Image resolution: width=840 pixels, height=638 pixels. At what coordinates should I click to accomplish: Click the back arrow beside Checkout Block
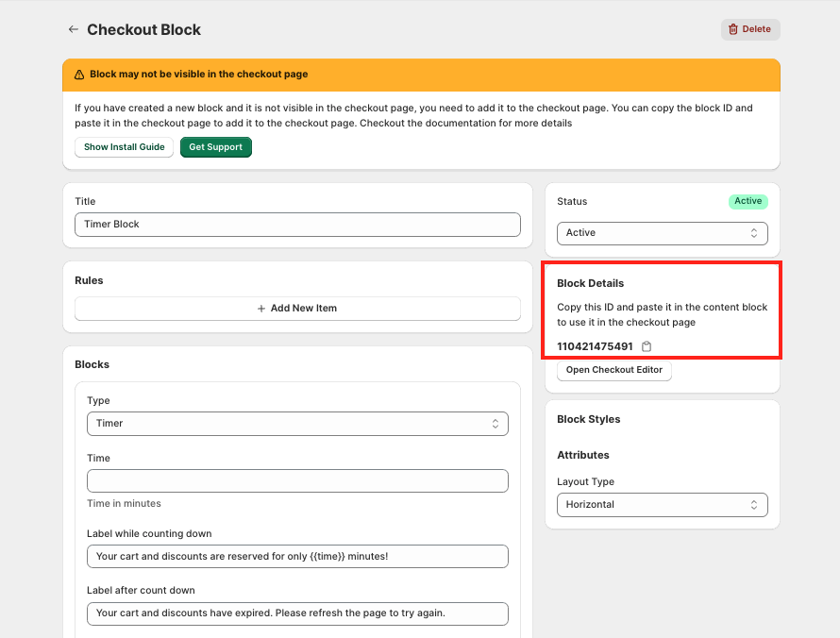[x=73, y=29]
